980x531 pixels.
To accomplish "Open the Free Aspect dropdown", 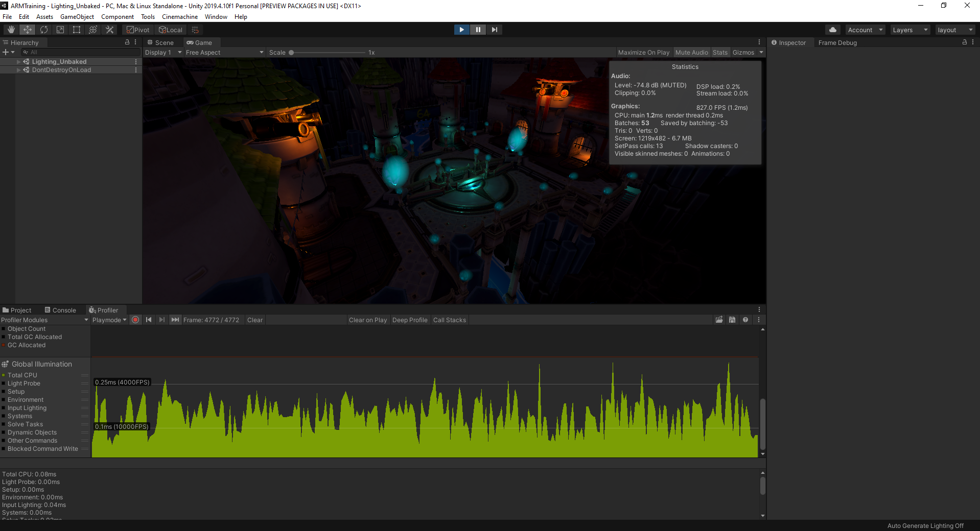I will point(224,53).
